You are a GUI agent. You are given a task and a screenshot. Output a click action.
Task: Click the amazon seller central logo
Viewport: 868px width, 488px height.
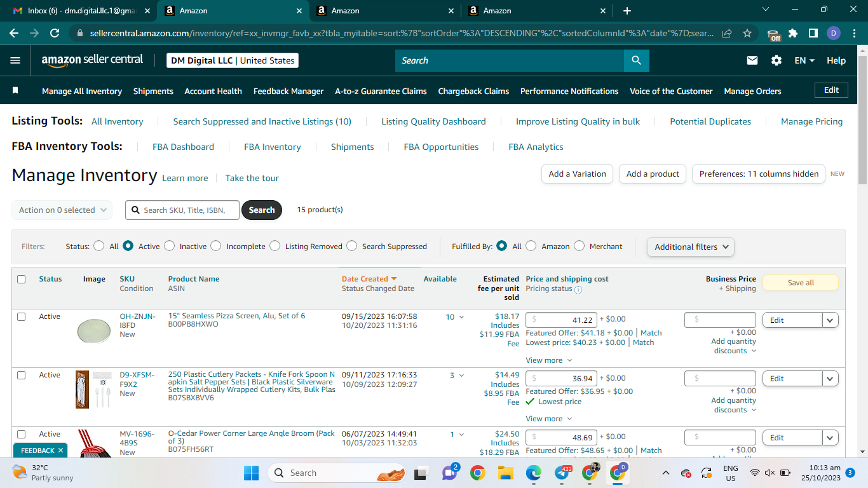click(x=92, y=60)
